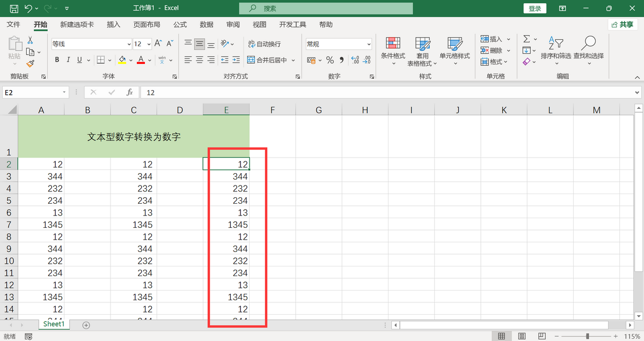This screenshot has height=341, width=644.
Task: Expand the Name Box dropdown arrow
Action: point(64,92)
